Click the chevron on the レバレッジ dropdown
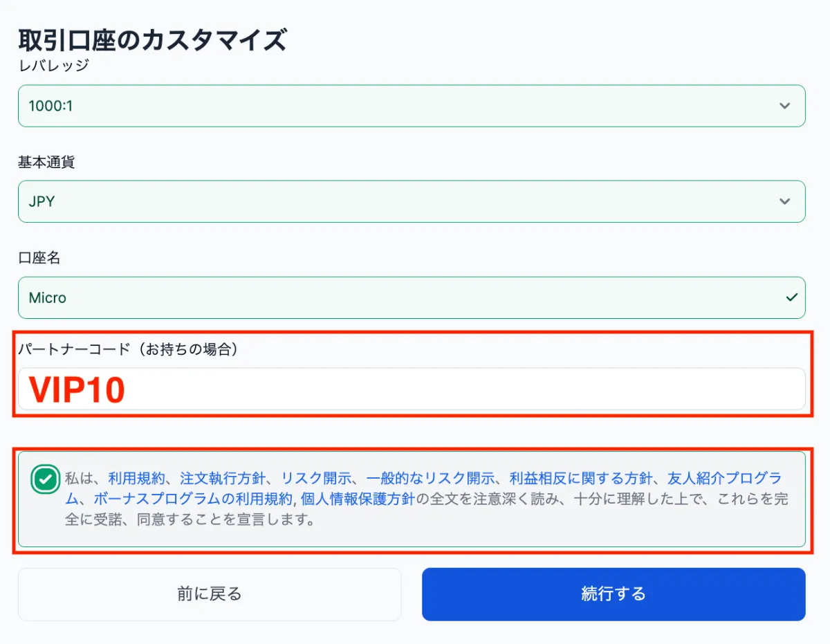 click(x=784, y=106)
